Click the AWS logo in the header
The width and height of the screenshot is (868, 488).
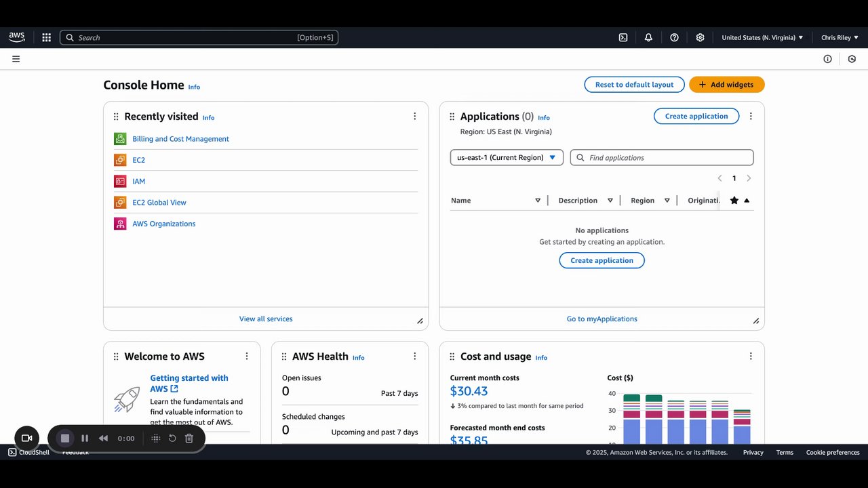[x=17, y=37]
